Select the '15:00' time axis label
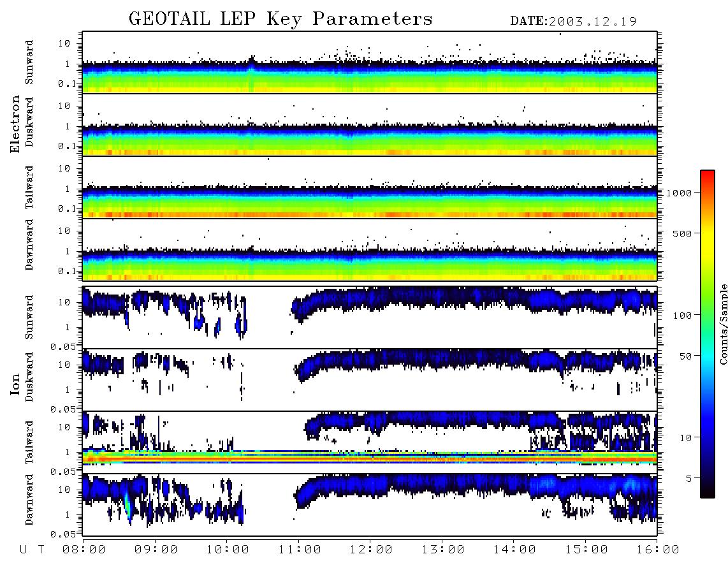 586,550
